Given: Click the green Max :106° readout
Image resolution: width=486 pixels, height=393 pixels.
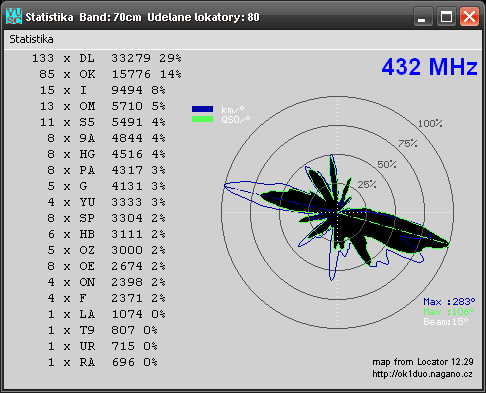Looking at the screenshot, I should 449,312.
